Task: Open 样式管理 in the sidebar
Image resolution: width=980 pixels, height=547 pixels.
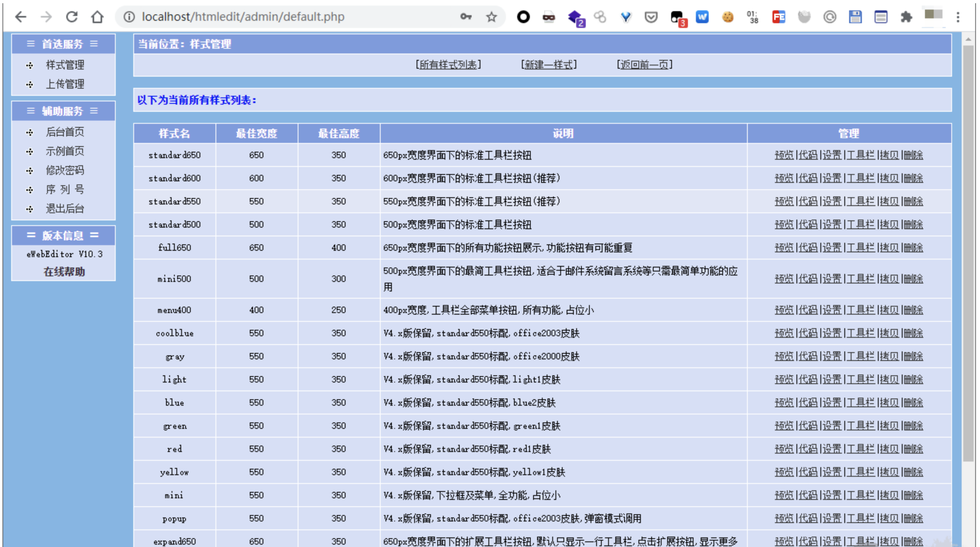Action: click(65, 65)
